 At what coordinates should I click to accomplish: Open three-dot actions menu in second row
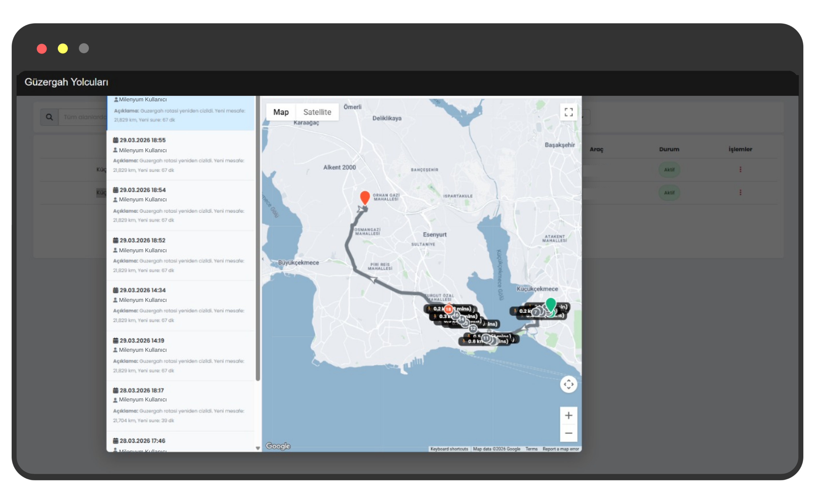click(740, 193)
